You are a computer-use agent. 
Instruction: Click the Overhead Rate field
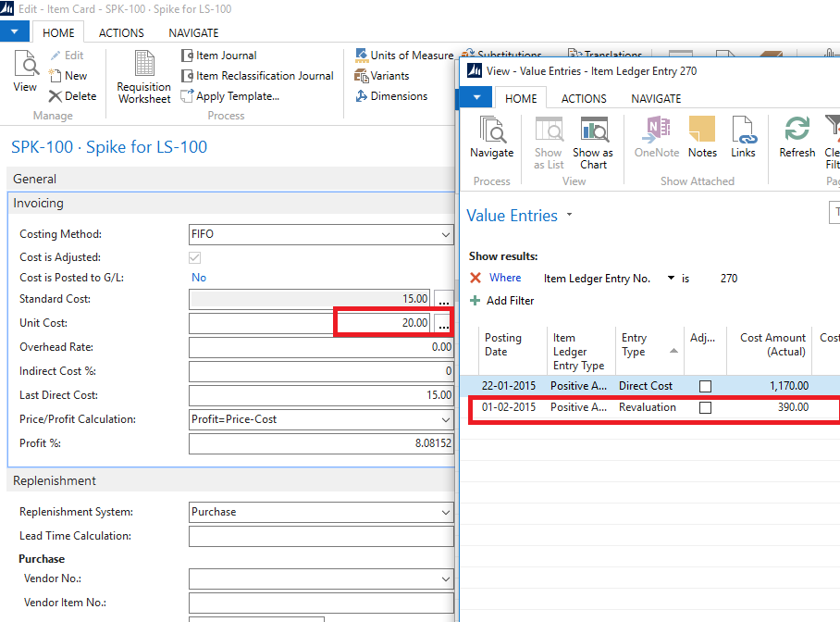pos(321,347)
